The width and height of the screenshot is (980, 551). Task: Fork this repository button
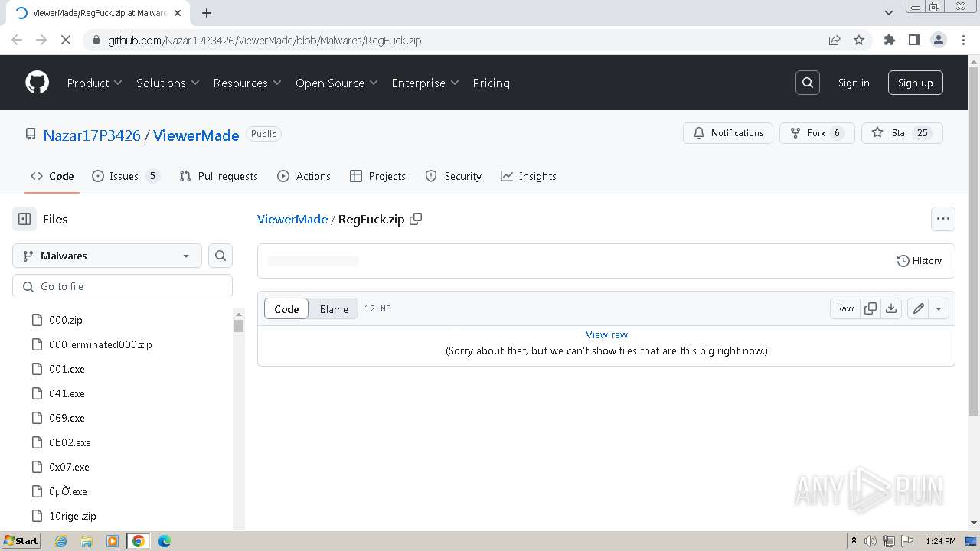coord(817,133)
